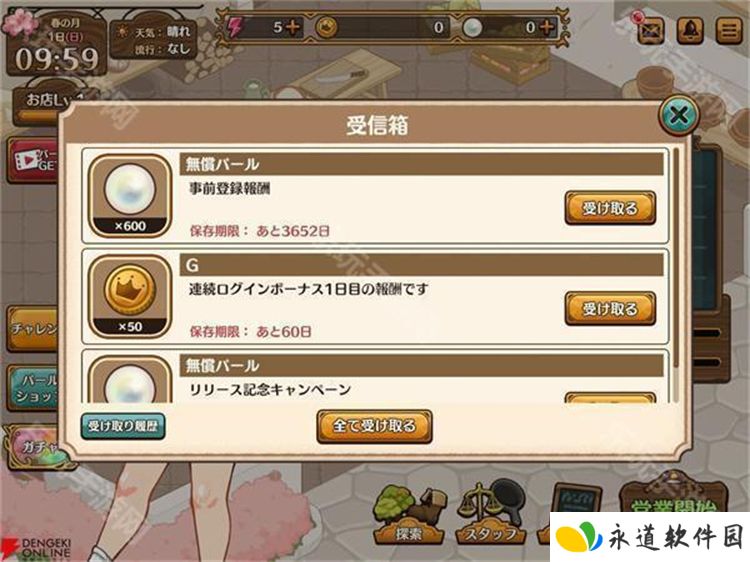Image resolution: width=750 pixels, height=562 pixels.
Task: Add pearls with the plus button
Action: (547, 27)
